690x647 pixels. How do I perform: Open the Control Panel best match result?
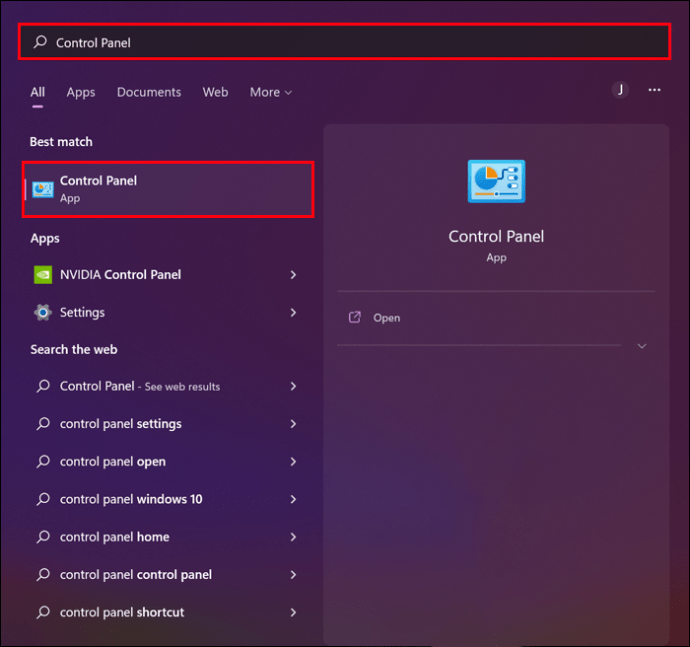click(x=168, y=189)
